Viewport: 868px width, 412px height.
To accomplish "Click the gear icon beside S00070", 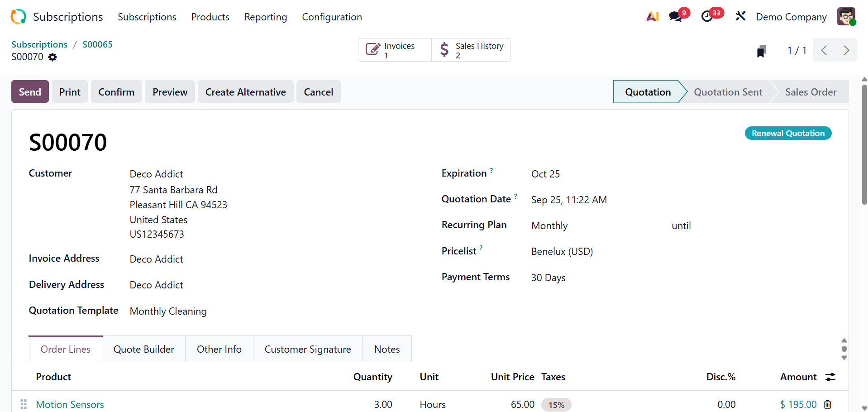I will [52, 57].
